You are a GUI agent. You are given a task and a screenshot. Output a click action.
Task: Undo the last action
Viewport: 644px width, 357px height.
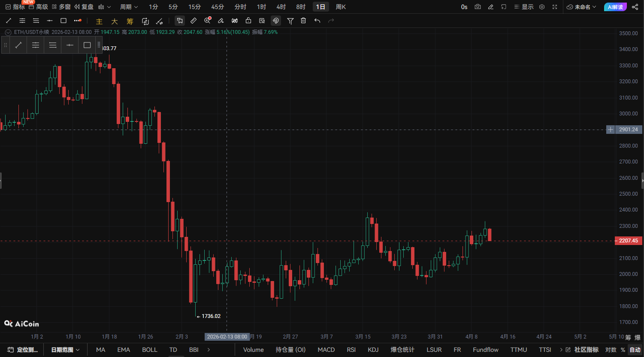pos(317,21)
